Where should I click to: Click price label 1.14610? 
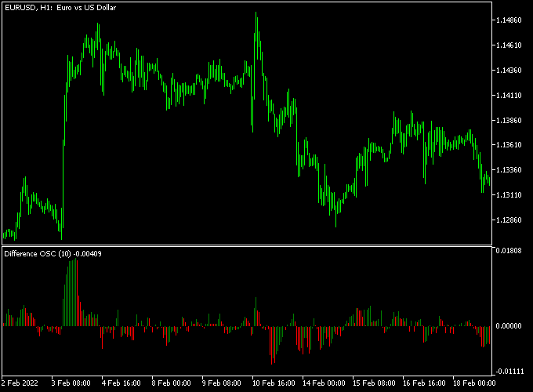pos(509,45)
